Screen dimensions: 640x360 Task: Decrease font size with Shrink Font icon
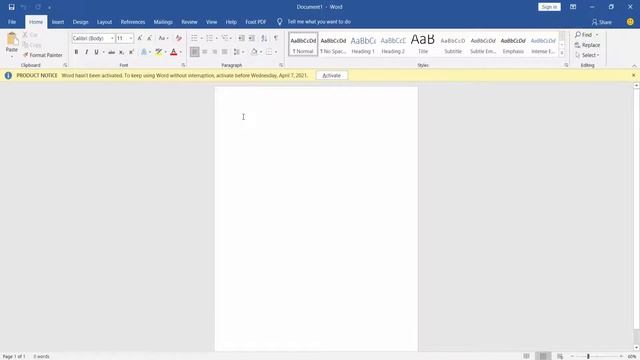pyautogui.click(x=149, y=38)
